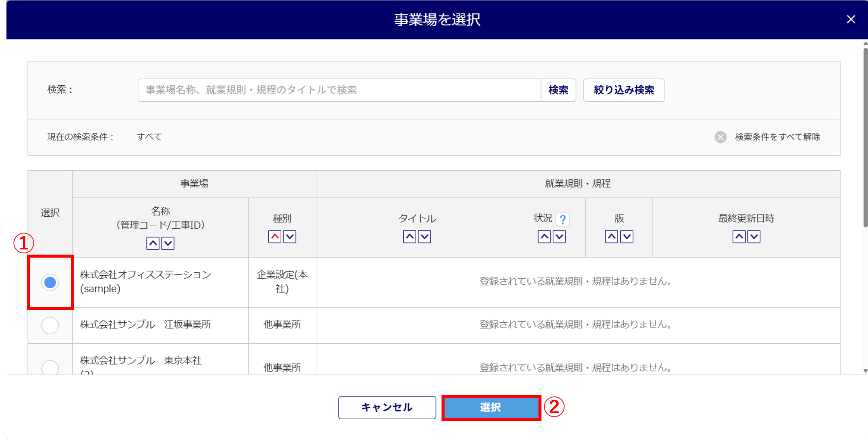The image size is (868, 439).
Task: Sort 種別 column descending
Action: pos(290,237)
